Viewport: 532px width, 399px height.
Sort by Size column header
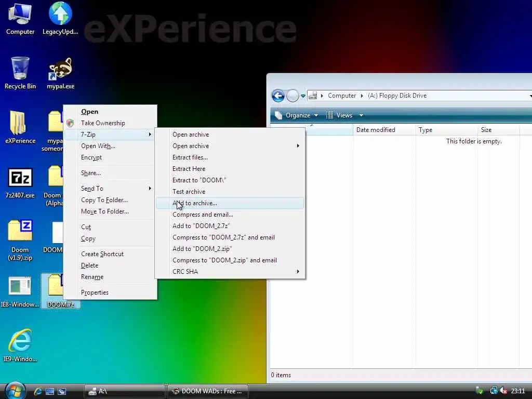point(498,129)
